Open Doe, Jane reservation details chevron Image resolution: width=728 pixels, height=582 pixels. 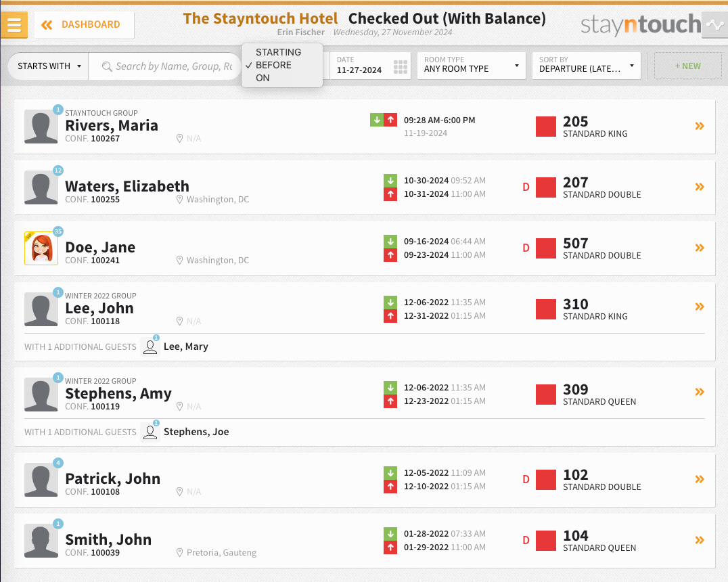click(700, 248)
